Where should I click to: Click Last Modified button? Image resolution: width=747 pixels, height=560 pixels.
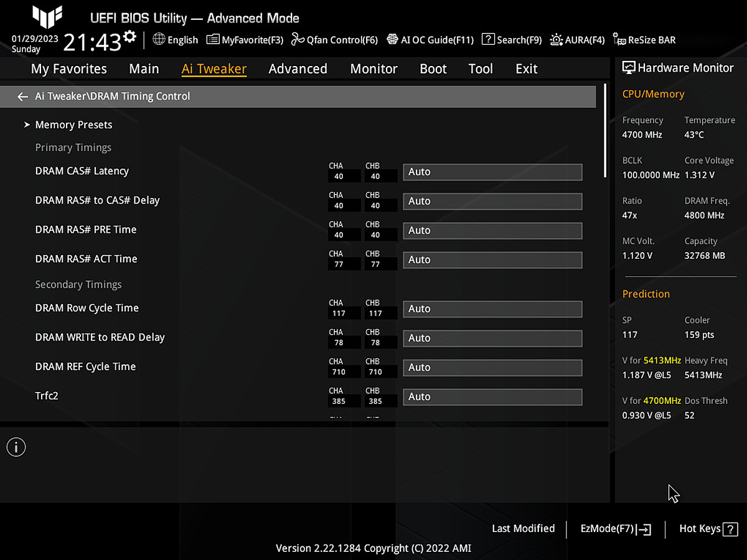click(523, 528)
